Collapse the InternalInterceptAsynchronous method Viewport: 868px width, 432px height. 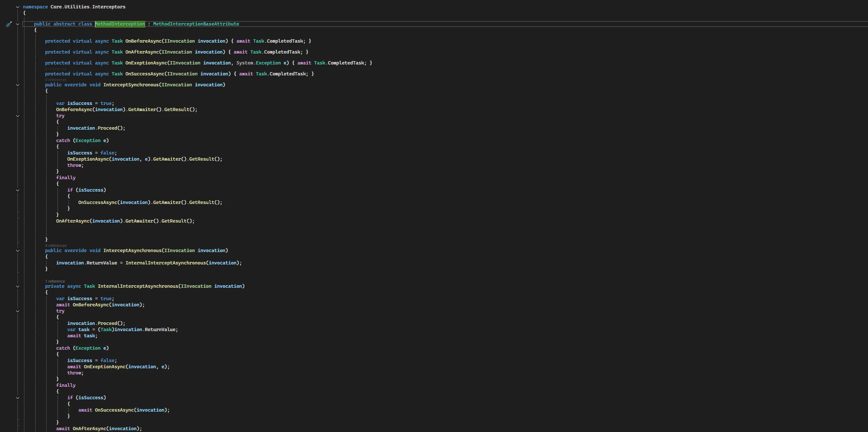[x=17, y=286]
